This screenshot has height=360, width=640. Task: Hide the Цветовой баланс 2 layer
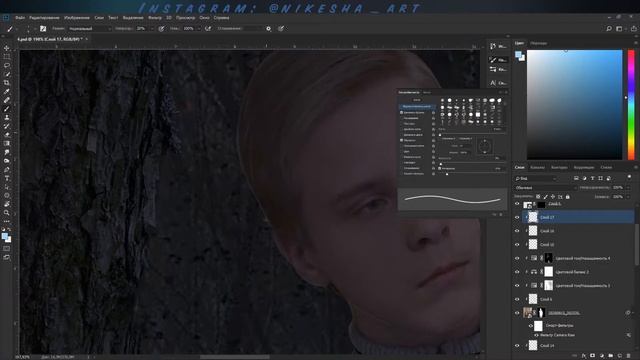tap(517, 272)
